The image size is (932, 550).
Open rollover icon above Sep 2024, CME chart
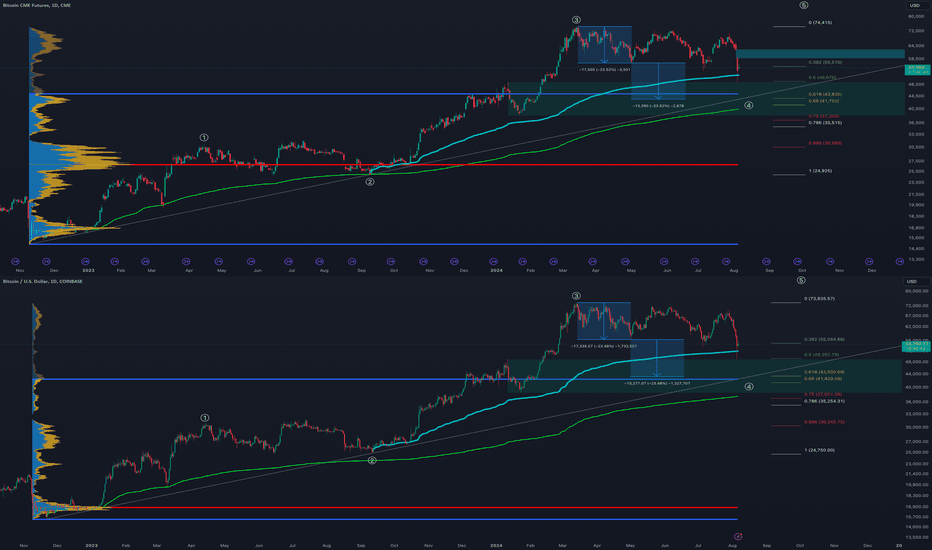(x=766, y=261)
